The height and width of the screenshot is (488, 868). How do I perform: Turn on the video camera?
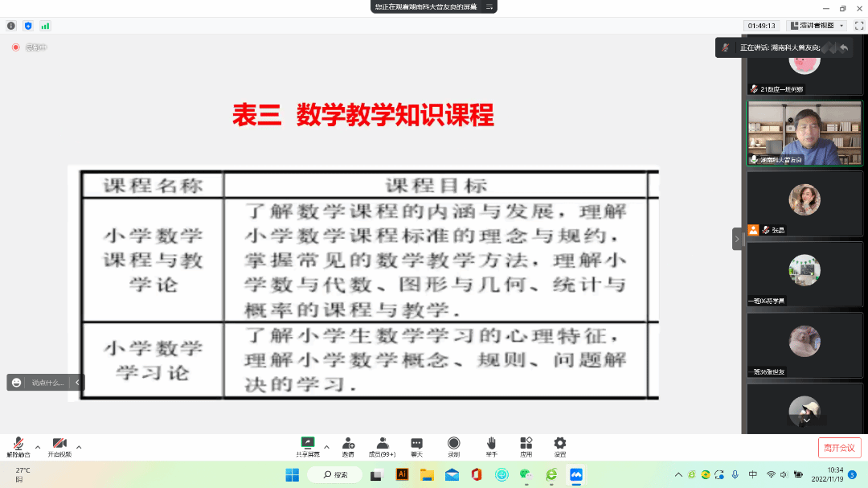coord(59,445)
